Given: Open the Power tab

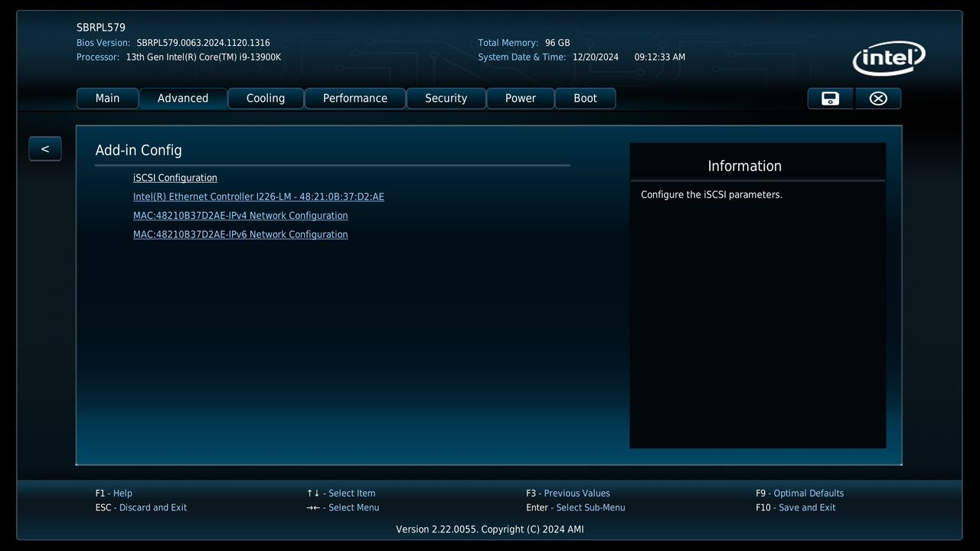Looking at the screenshot, I should coord(521,98).
